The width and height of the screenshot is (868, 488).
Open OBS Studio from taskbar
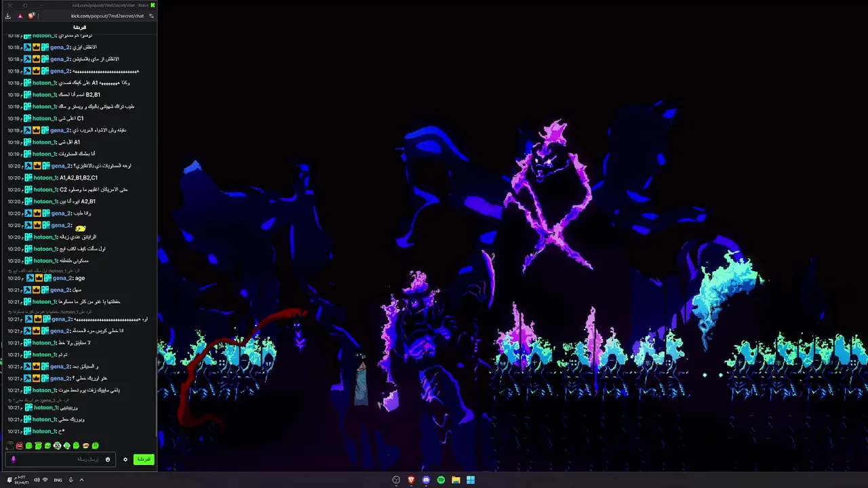coord(396,480)
